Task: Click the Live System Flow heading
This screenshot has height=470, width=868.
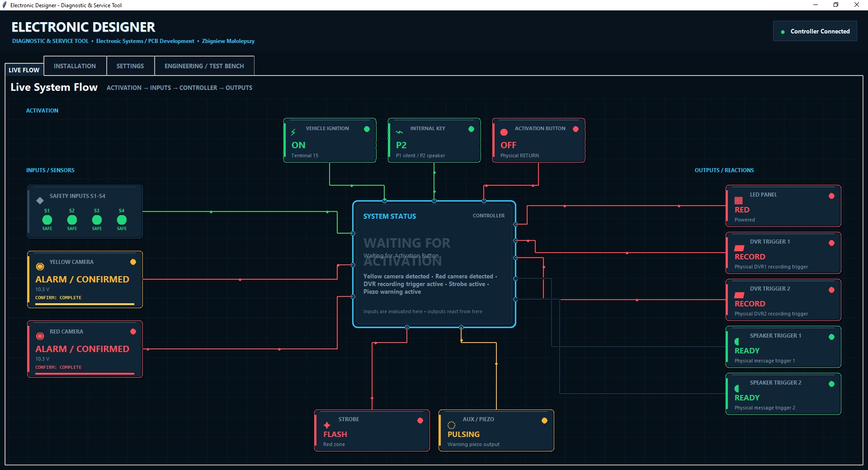Action: tap(54, 87)
